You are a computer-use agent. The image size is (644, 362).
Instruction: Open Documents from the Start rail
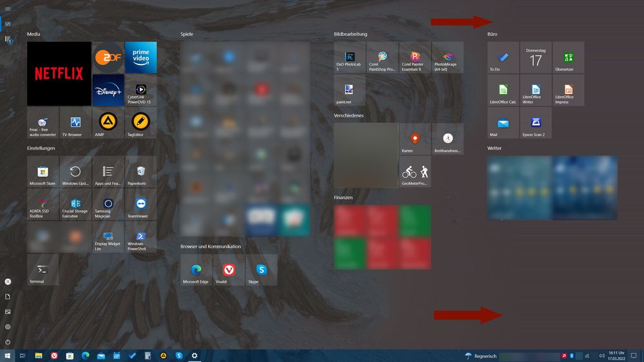tap(7, 297)
